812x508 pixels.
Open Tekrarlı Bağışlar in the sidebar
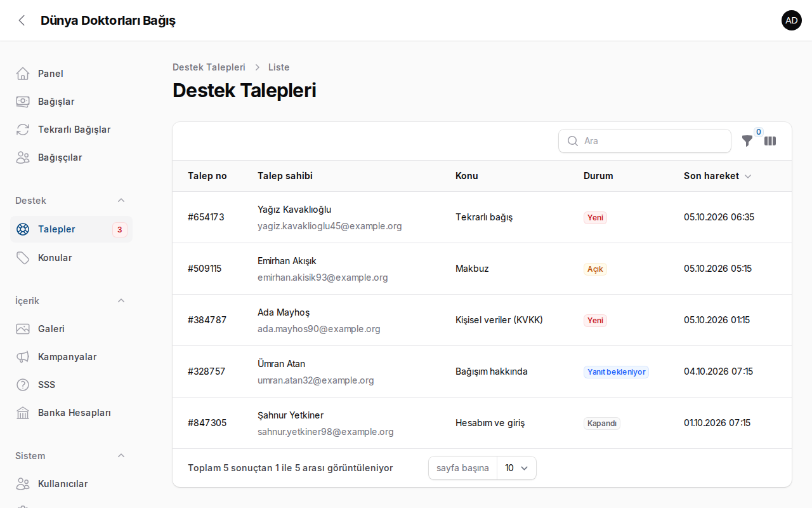(x=71, y=130)
